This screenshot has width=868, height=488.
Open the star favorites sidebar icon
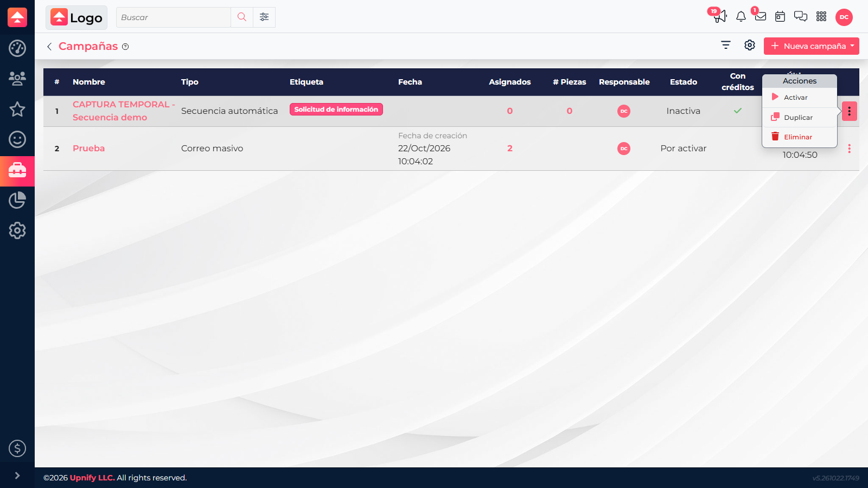(17, 109)
